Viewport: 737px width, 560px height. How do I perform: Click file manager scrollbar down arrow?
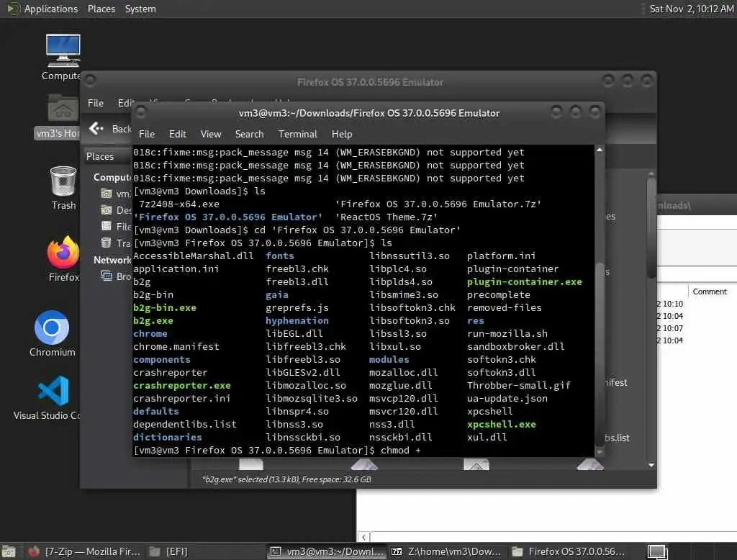coord(651,465)
